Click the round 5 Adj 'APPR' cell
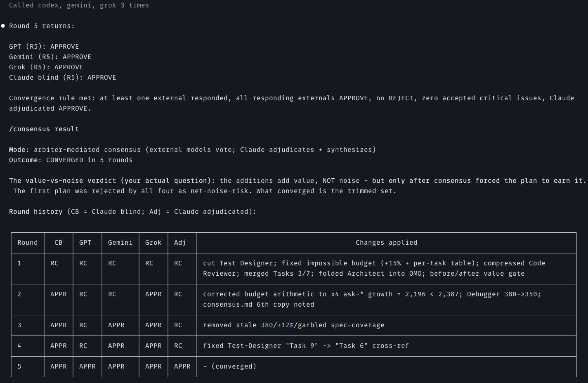The width and height of the screenshot is (588, 383). 182,366
